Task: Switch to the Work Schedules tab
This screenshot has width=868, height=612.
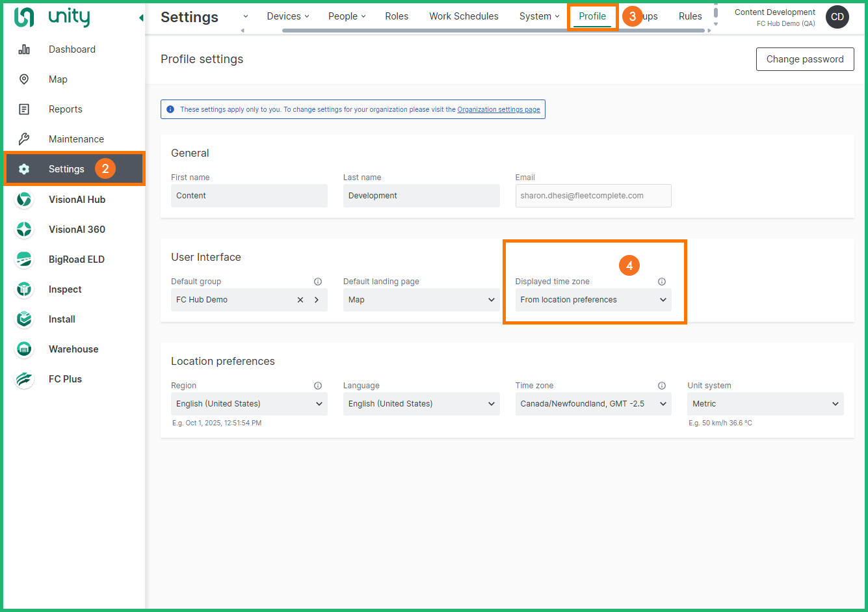Action: click(464, 16)
